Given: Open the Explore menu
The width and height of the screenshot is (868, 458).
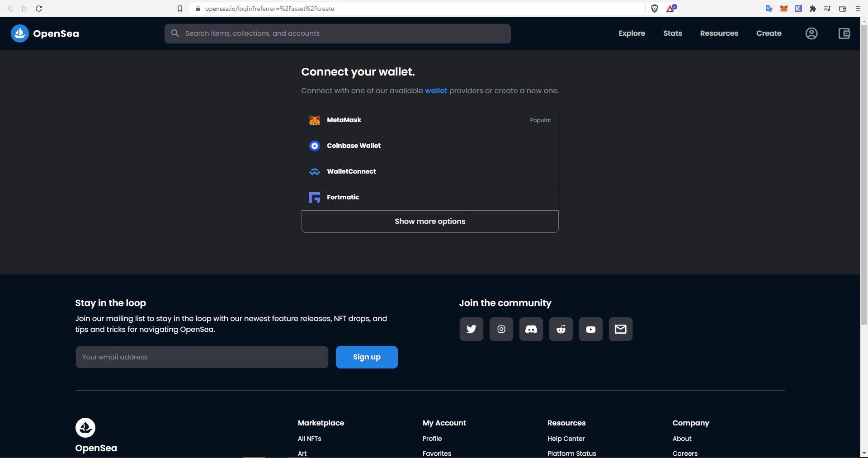Looking at the screenshot, I should click(632, 33).
